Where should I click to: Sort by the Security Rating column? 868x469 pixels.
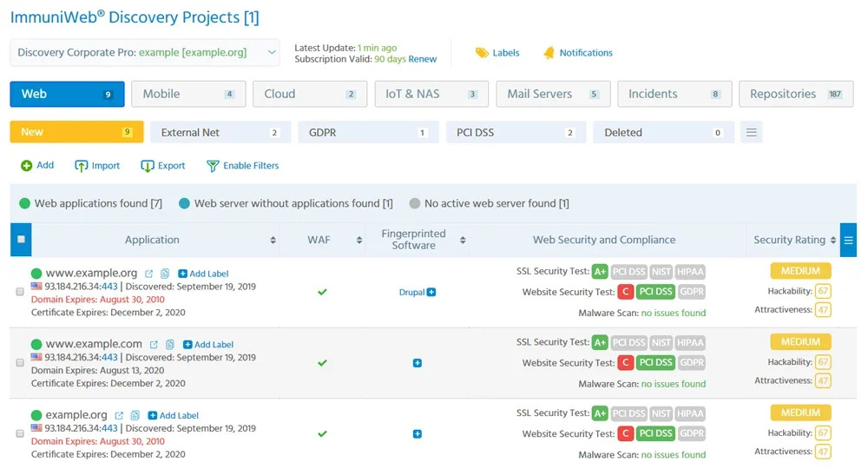(833, 241)
